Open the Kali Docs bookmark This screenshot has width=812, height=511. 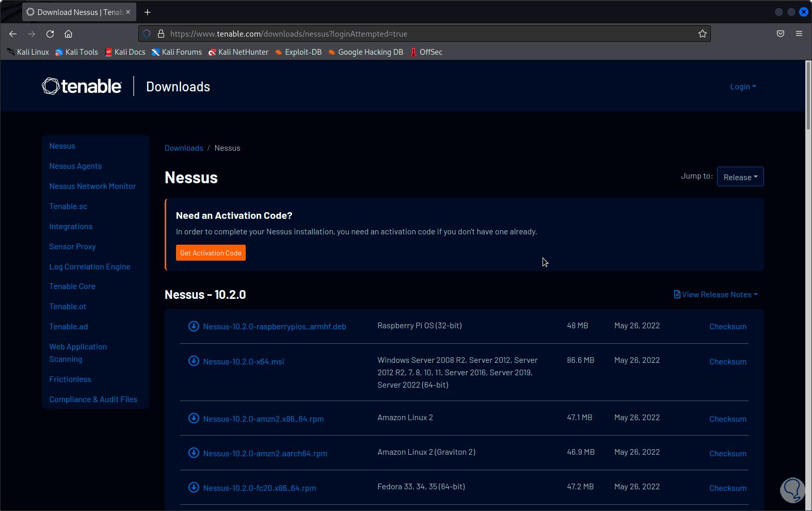click(125, 52)
